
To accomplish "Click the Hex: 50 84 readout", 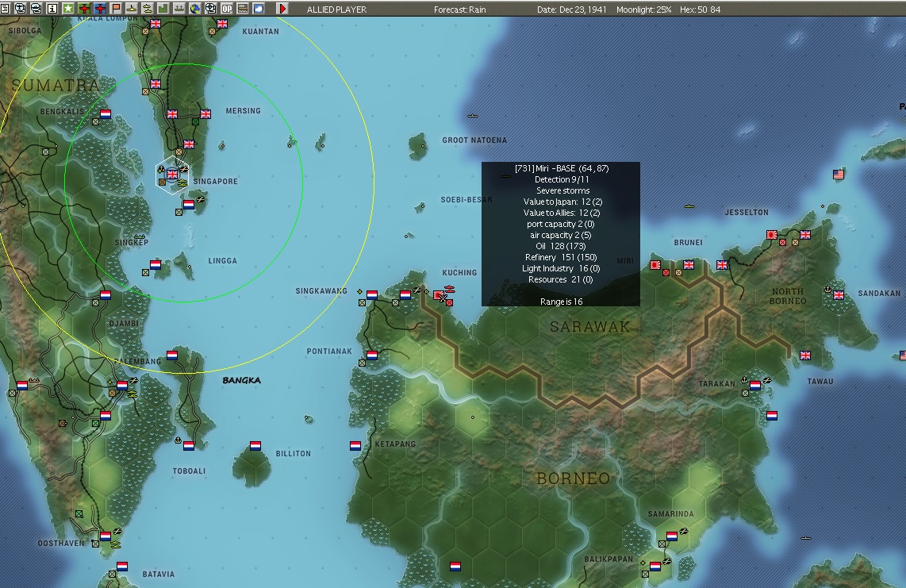I will click(x=700, y=10).
